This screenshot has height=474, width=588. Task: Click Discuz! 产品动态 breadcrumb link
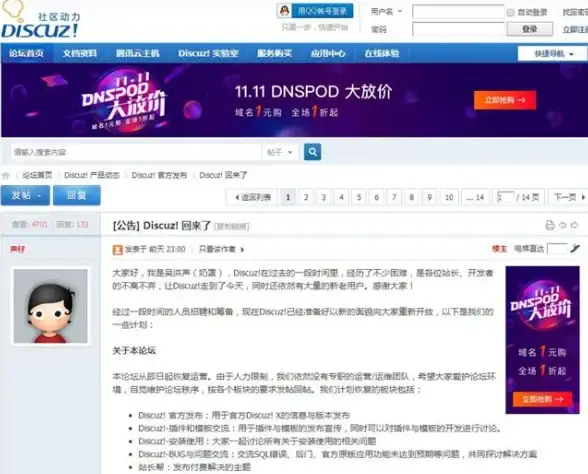[92, 175]
